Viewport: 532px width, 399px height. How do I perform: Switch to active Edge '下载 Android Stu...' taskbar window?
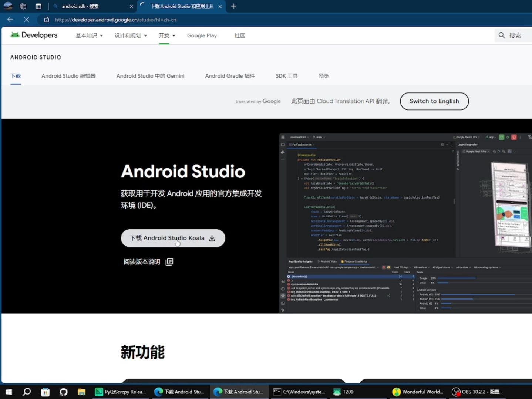click(239, 392)
